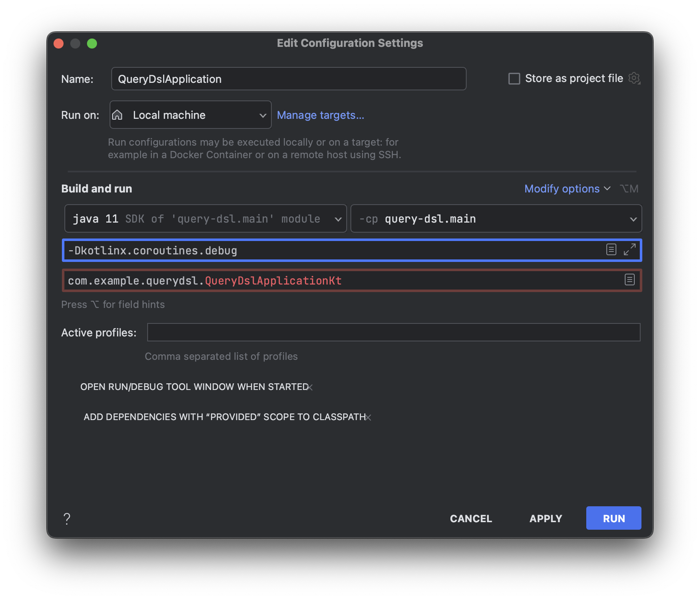Click the Apply button

click(546, 518)
